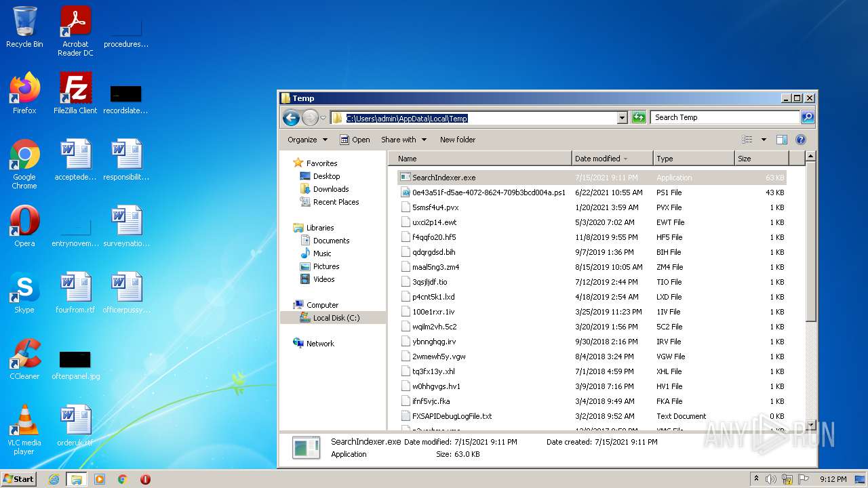This screenshot has width=868, height=488.
Task: Open the Share with menu
Action: (403, 140)
